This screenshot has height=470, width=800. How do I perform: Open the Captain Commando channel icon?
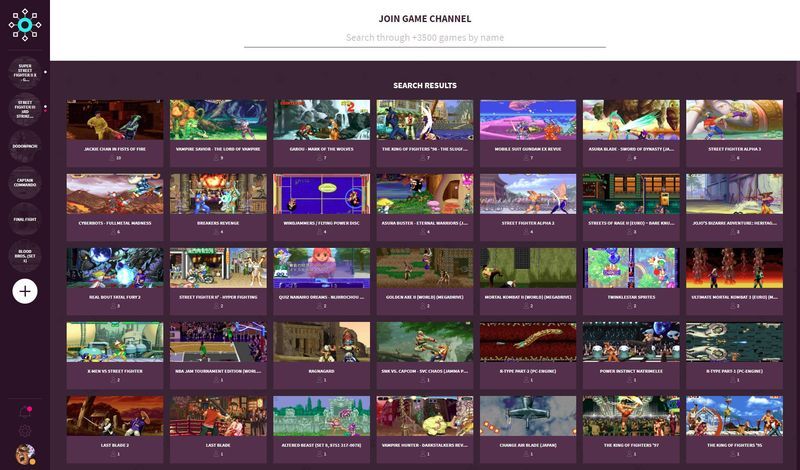pos(24,182)
